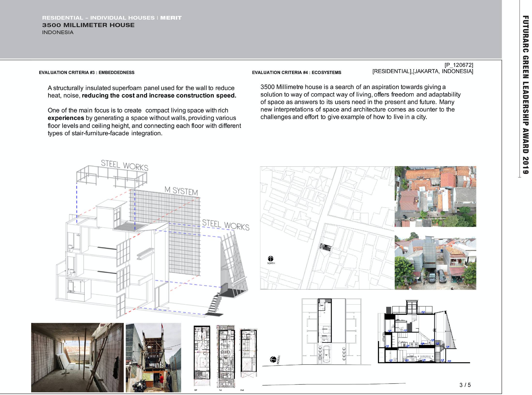
Task: Click the entry stair in axonometric drawing
Action: pos(215,304)
